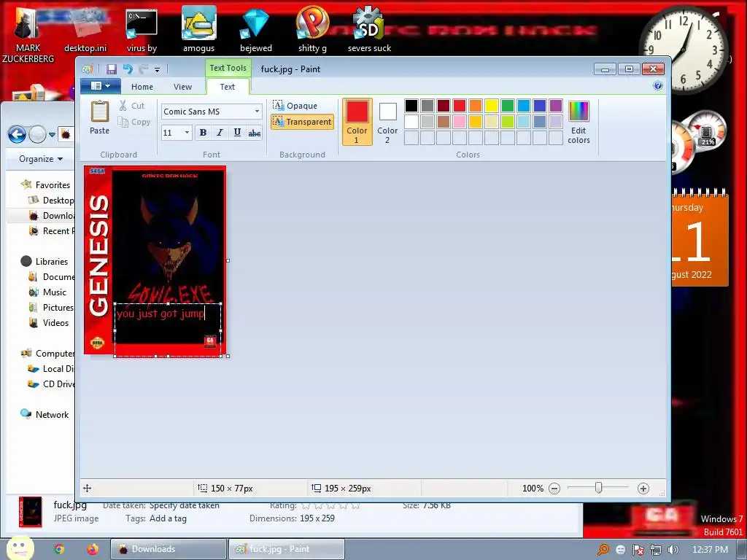747x560 pixels.
Task: Pick the green color swatch
Action: click(x=508, y=105)
